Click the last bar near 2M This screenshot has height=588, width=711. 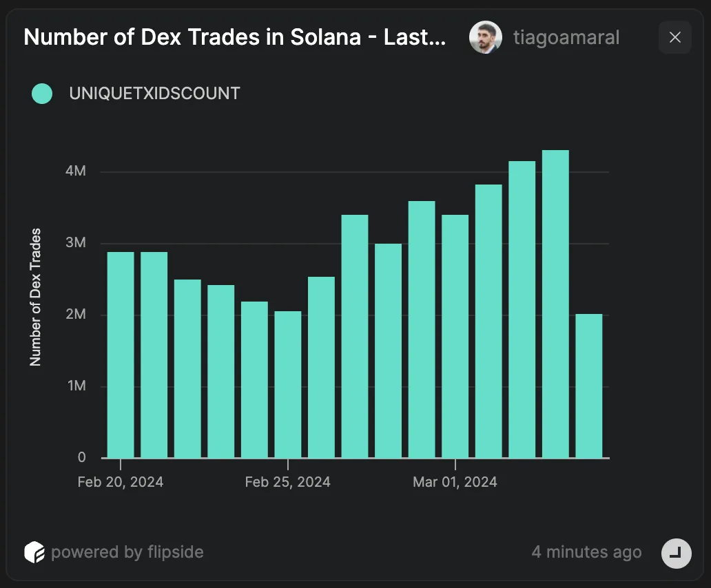[x=589, y=386]
